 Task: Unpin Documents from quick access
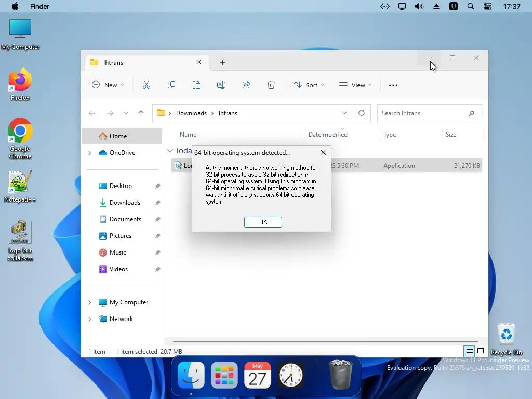(x=157, y=220)
